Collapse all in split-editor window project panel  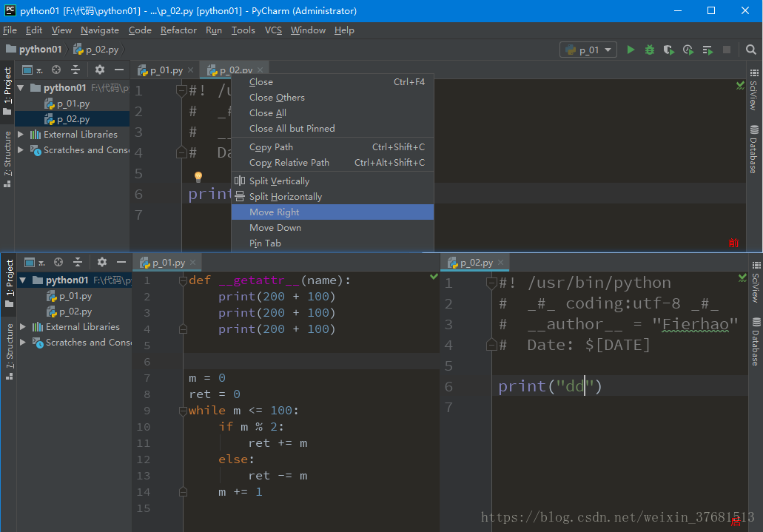(78, 263)
